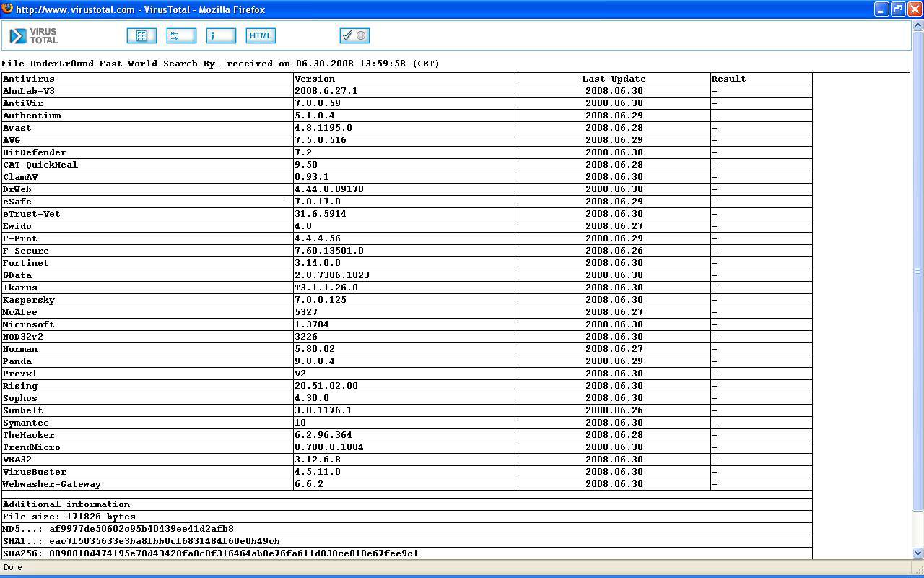Click the vertical scrollbar thumb
Screen dimensions: 924x578
pyautogui.click(x=918, y=271)
